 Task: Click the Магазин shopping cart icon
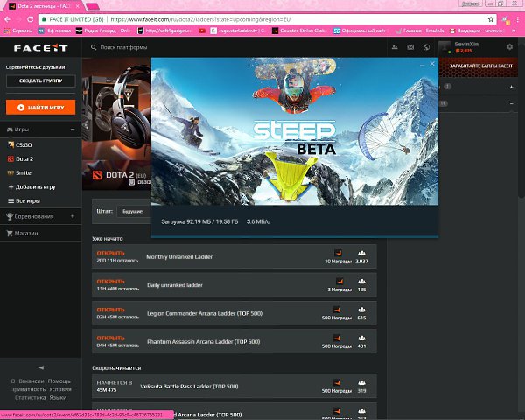click(x=10, y=233)
